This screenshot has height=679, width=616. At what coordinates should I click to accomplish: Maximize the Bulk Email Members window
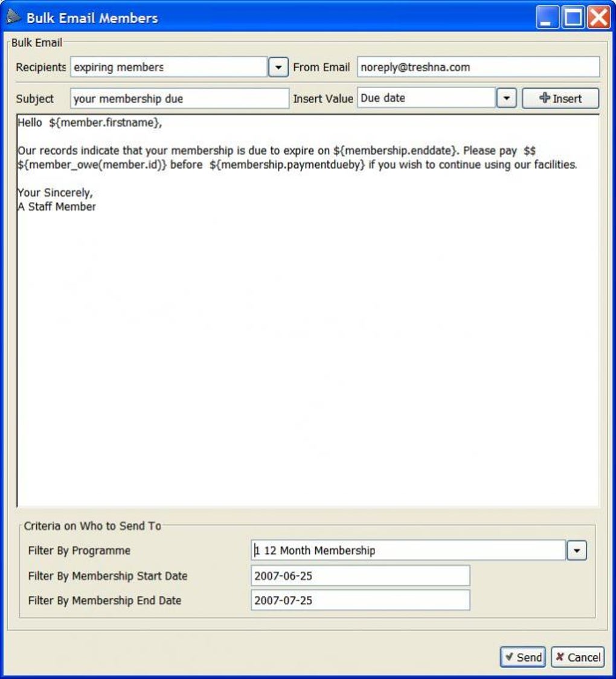(573, 18)
